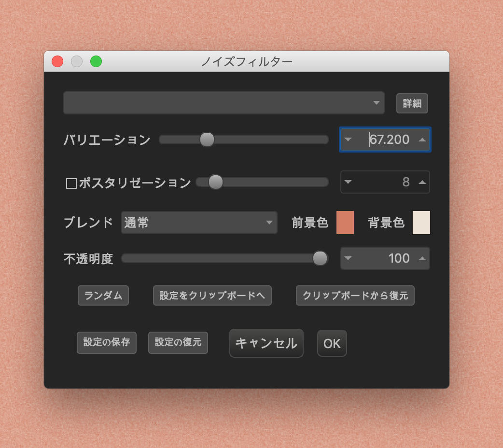
Task: Close the ノイズフィルター window with red button
Action: [57, 61]
